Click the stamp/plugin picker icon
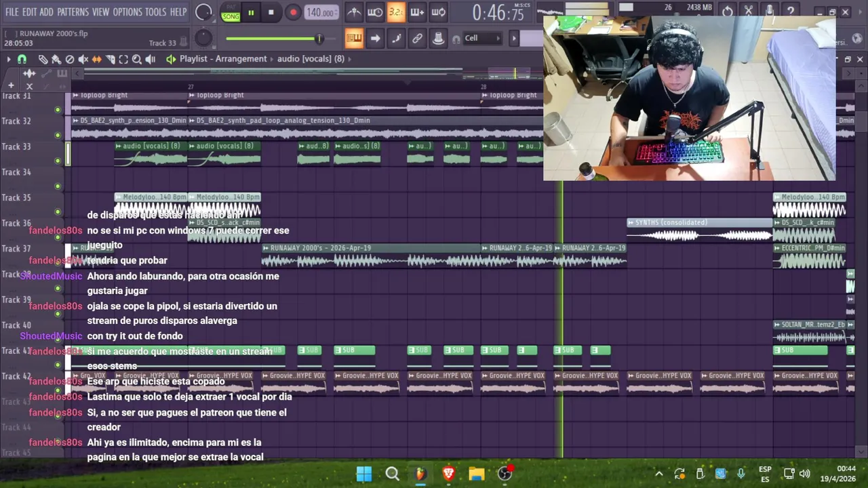 (x=438, y=39)
